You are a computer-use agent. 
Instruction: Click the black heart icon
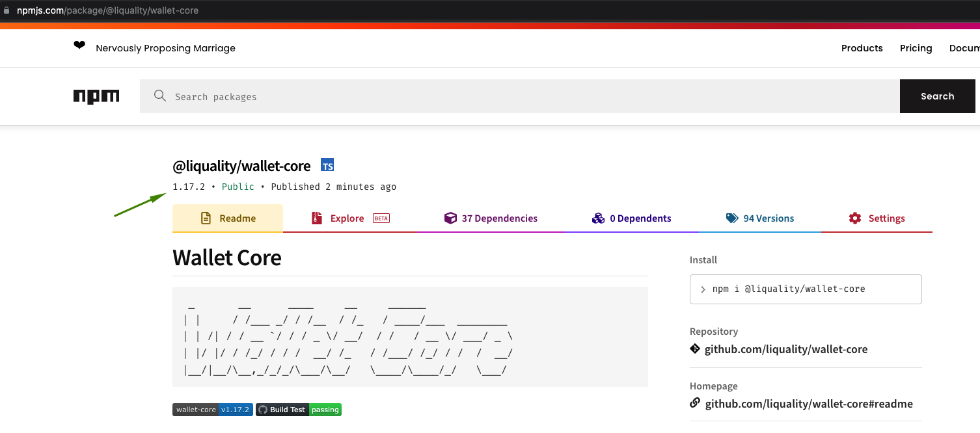[x=79, y=46]
